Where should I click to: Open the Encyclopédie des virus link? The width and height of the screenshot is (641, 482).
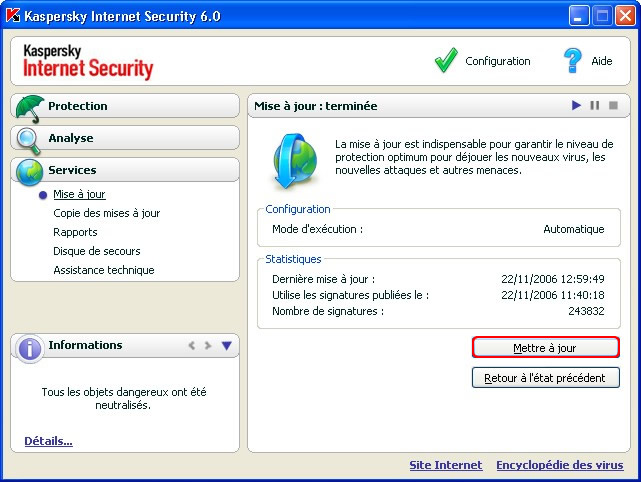click(x=560, y=465)
